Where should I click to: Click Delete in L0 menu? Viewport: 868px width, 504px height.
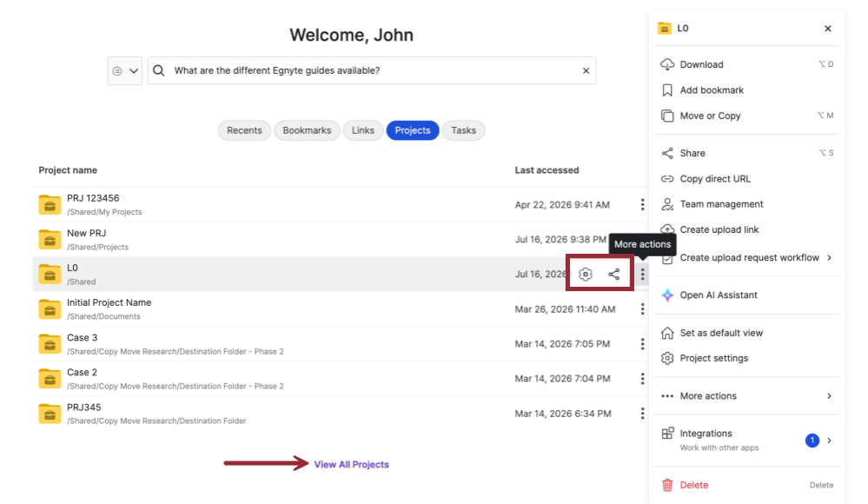click(746, 485)
